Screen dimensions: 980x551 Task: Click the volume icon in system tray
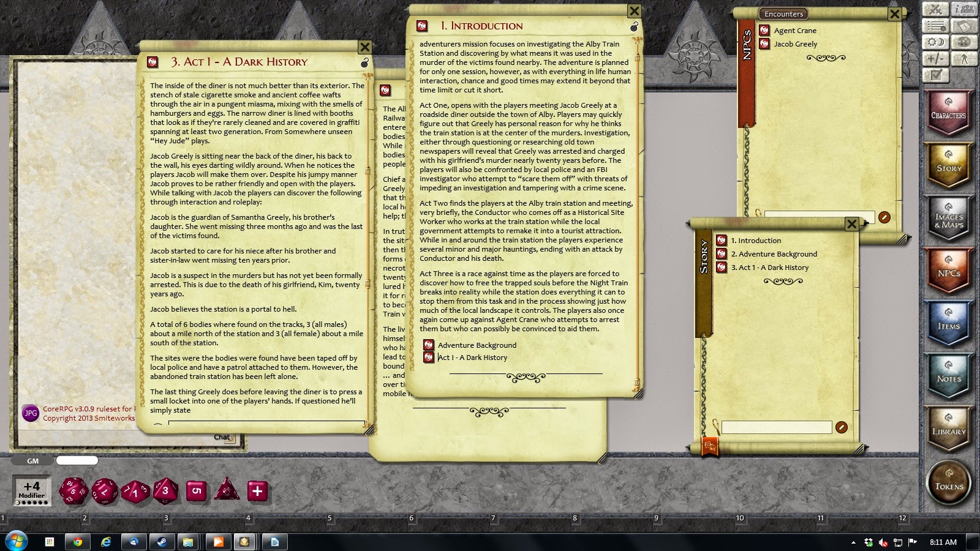click(883, 542)
